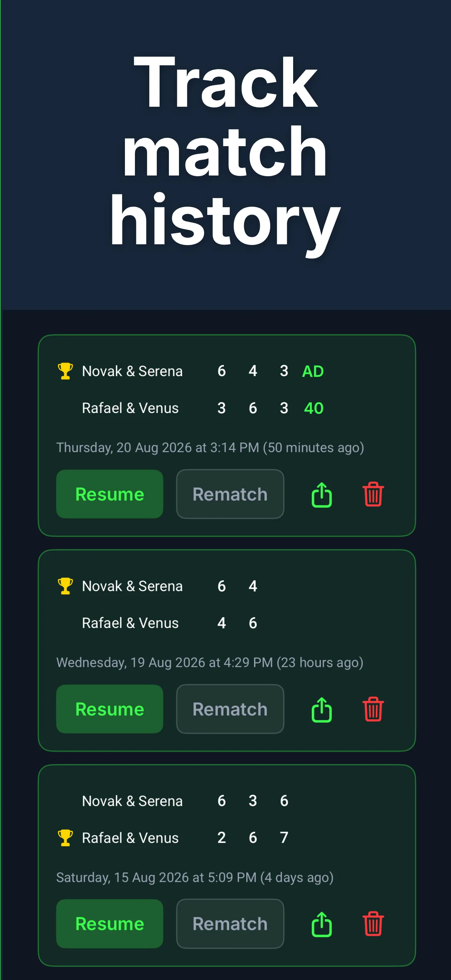
Task: Open the Thursday 3:14 PM match timestamp
Action: 210,448
